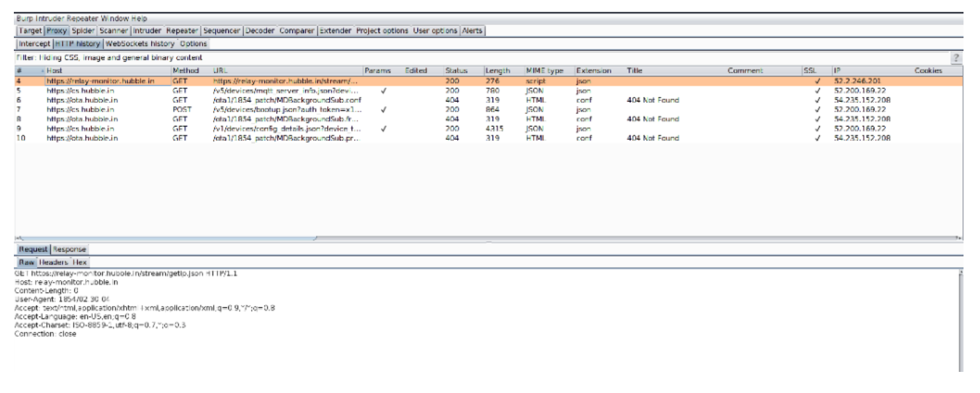Screen dimensions: 980x393
Task: Open the Project options tab
Action: coord(383,31)
